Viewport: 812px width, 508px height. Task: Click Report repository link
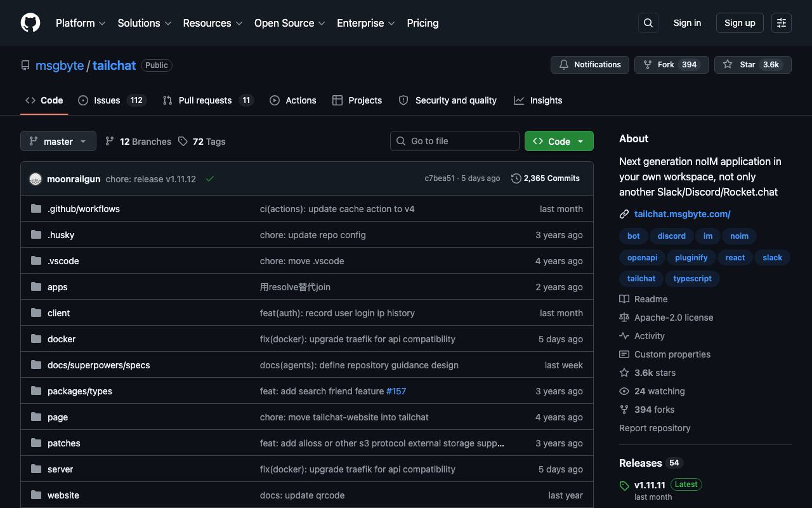pyautogui.click(x=655, y=428)
